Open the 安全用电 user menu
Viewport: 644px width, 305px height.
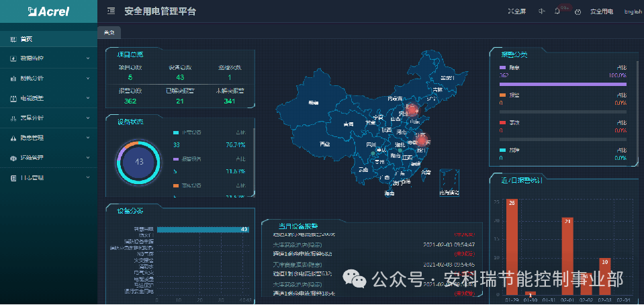click(602, 11)
